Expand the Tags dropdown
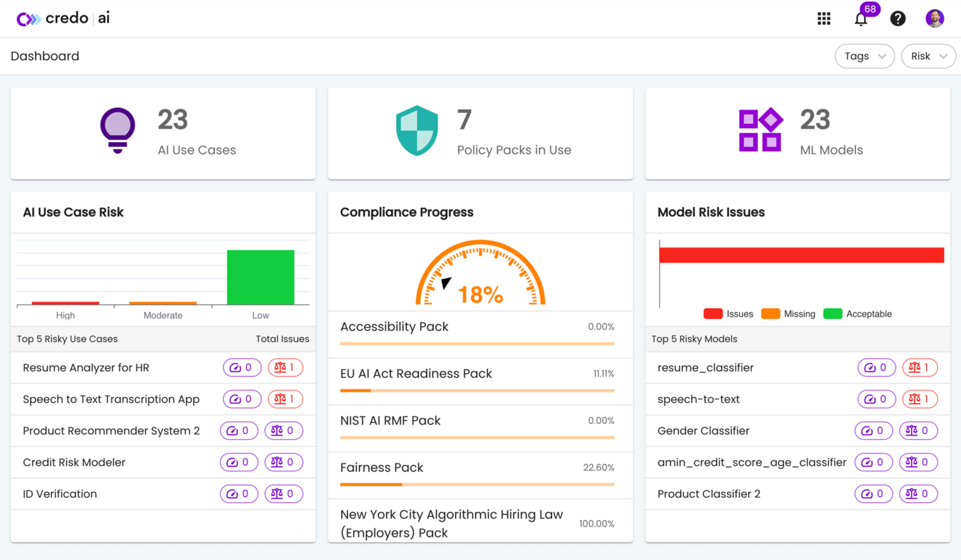The height and width of the screenshot is (560, 961). coord(865,56)
